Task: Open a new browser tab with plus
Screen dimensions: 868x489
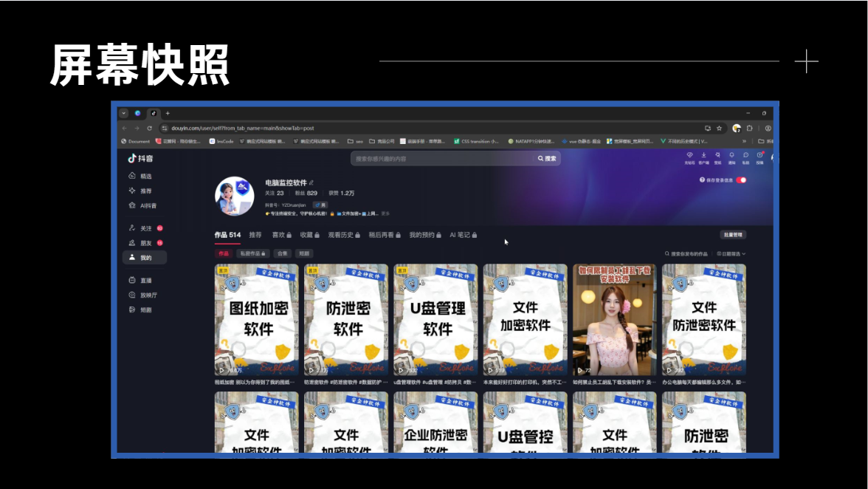Action: click(x=168, y=113)
